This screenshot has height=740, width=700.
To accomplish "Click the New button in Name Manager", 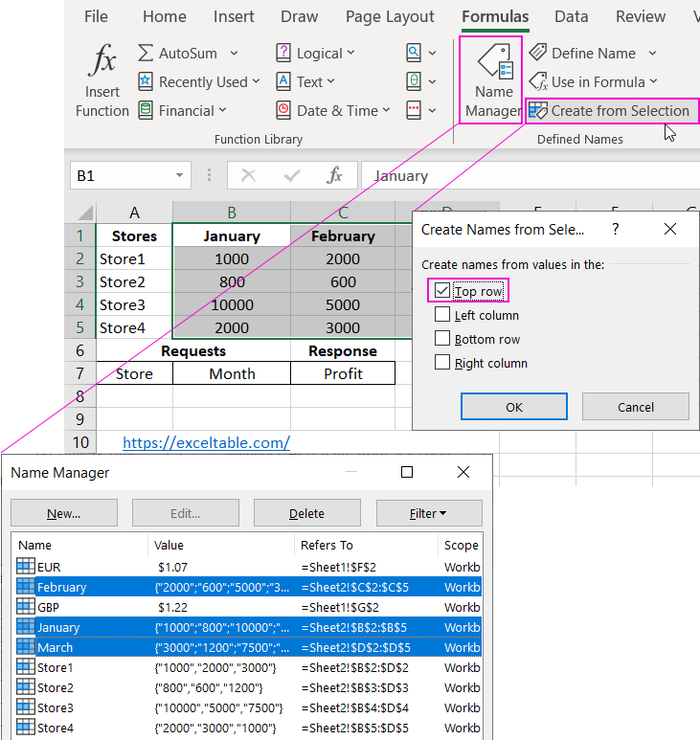I will [x=64, y=514].
